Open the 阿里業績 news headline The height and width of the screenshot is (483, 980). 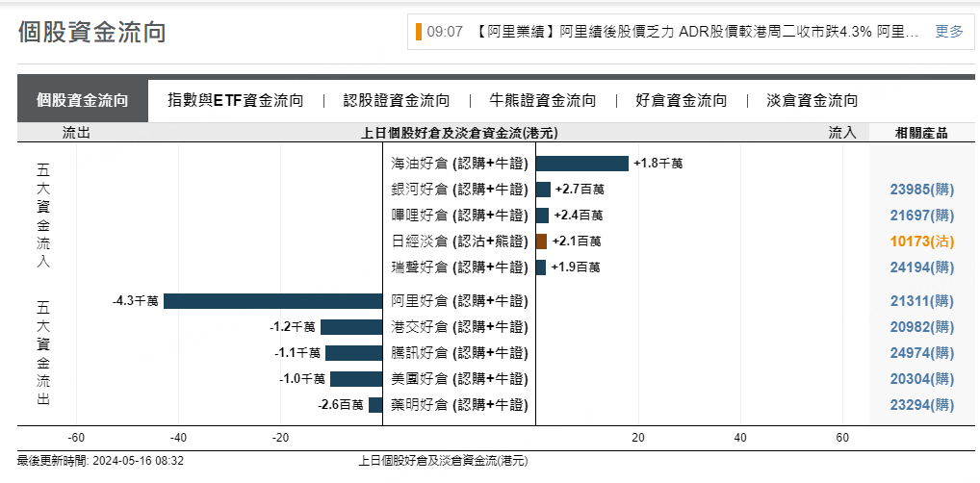694,32
